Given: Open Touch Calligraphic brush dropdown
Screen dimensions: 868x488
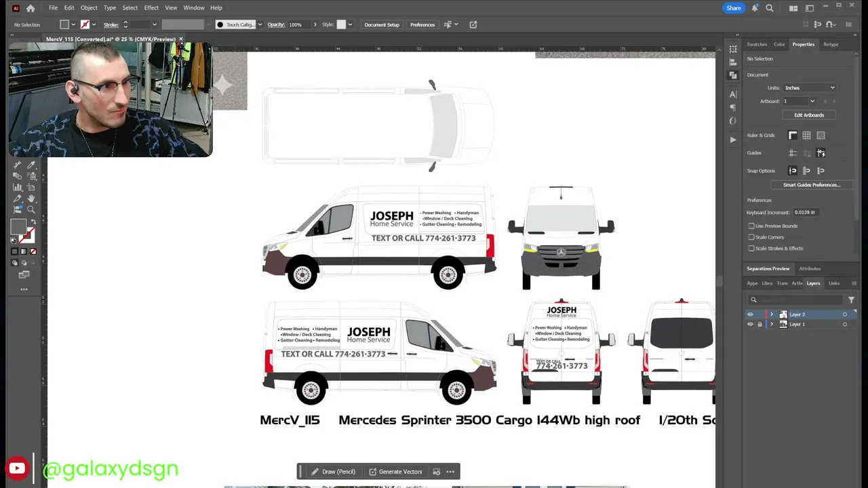Looking at the screenshot, I should click(260, 24).
